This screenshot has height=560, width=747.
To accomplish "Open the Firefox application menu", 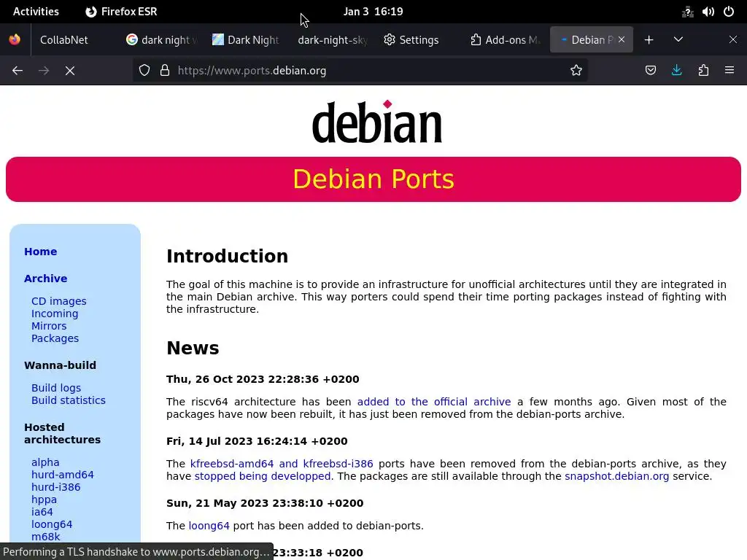I will click(729, 71).
